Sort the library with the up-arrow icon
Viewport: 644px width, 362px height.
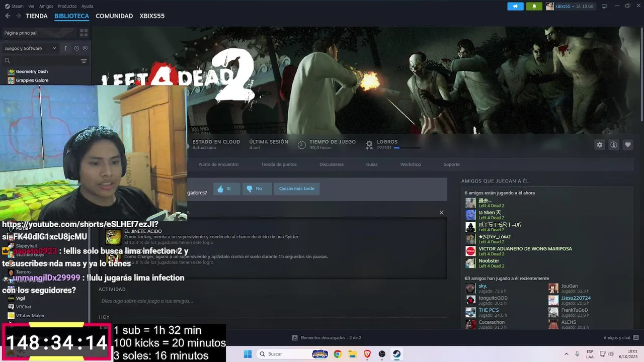pyautogui.click(x=65, y=48)
